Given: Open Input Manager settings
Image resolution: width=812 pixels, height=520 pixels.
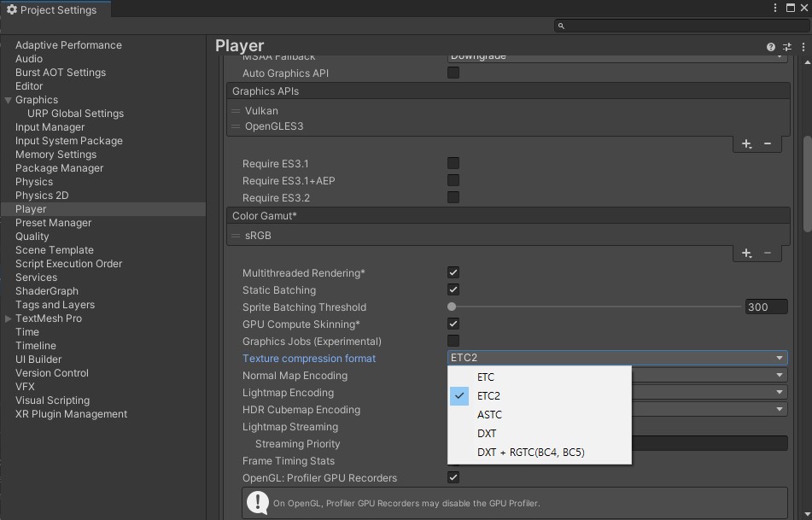Looking at the screenshot, I should tap(50, 127).
